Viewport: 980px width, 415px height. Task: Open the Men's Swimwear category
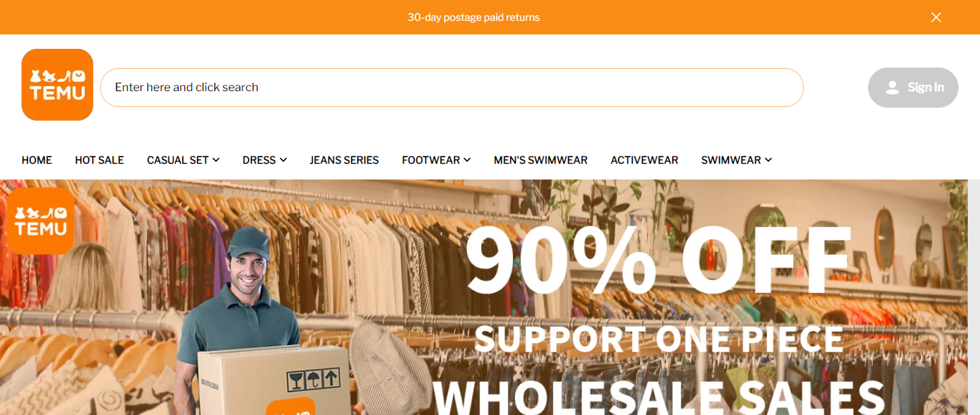[541, 160]
